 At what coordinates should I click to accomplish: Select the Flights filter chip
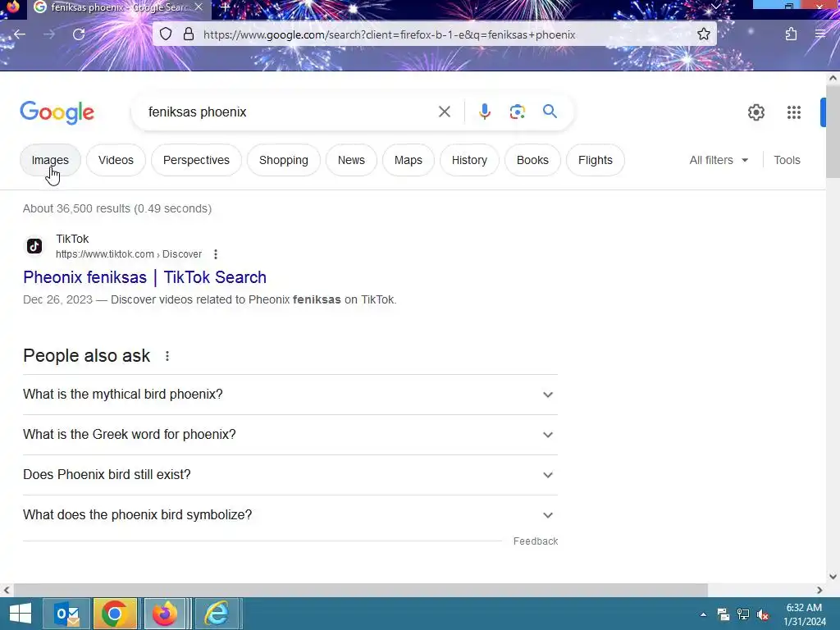tap(596, 160)
